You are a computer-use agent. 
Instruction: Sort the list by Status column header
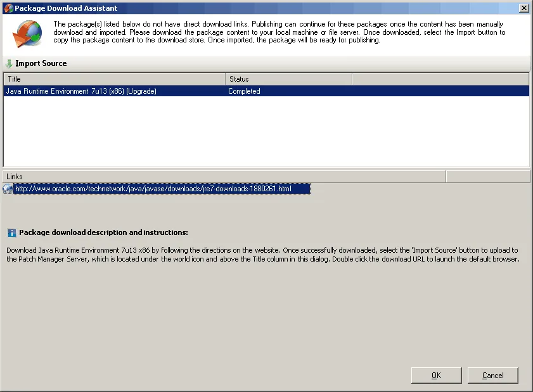pyautogui.click(x=288, y=79)
